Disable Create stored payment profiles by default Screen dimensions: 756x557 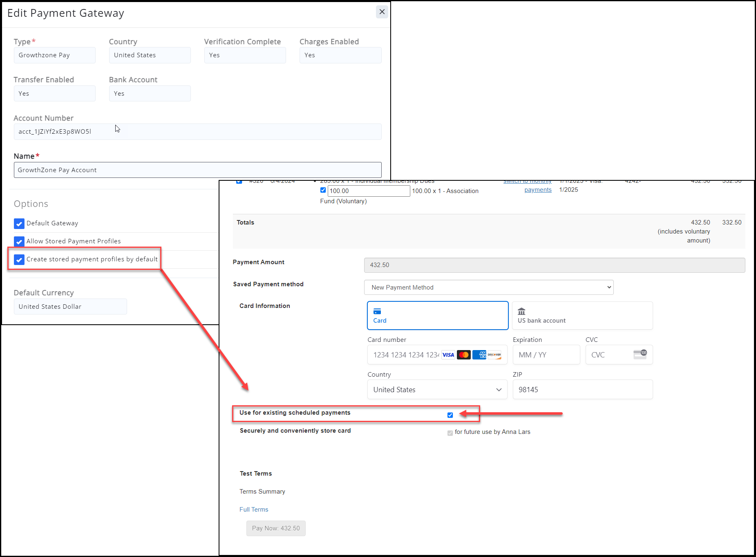19,260
